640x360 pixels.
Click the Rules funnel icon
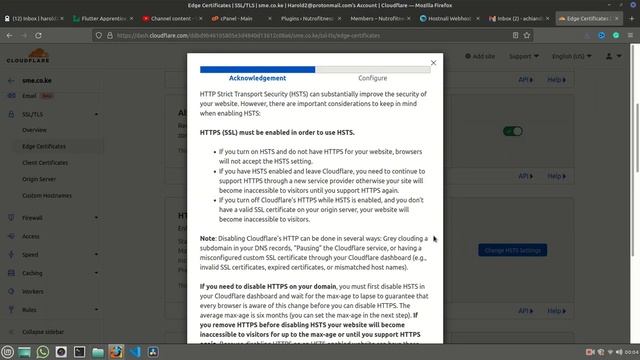coord(11,310)
